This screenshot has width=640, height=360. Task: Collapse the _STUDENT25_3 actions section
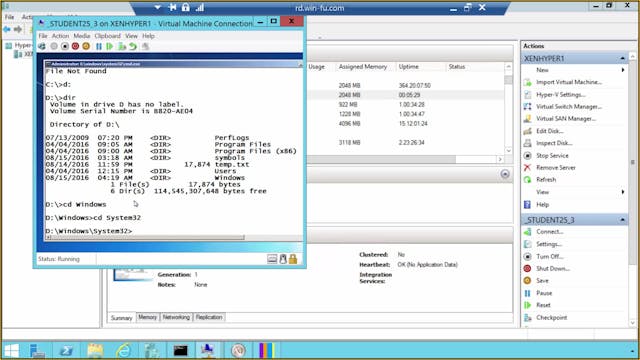pyautogui.click(x=622, y=220)
